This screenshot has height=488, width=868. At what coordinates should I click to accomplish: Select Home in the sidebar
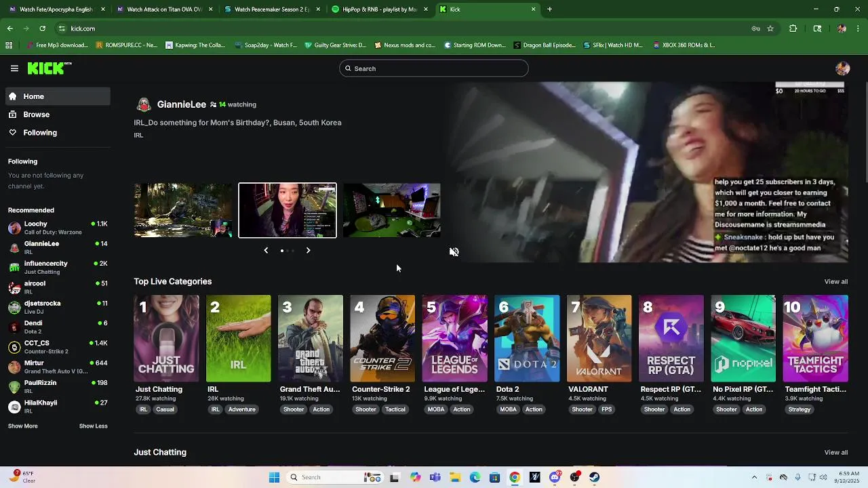[58, 96]
